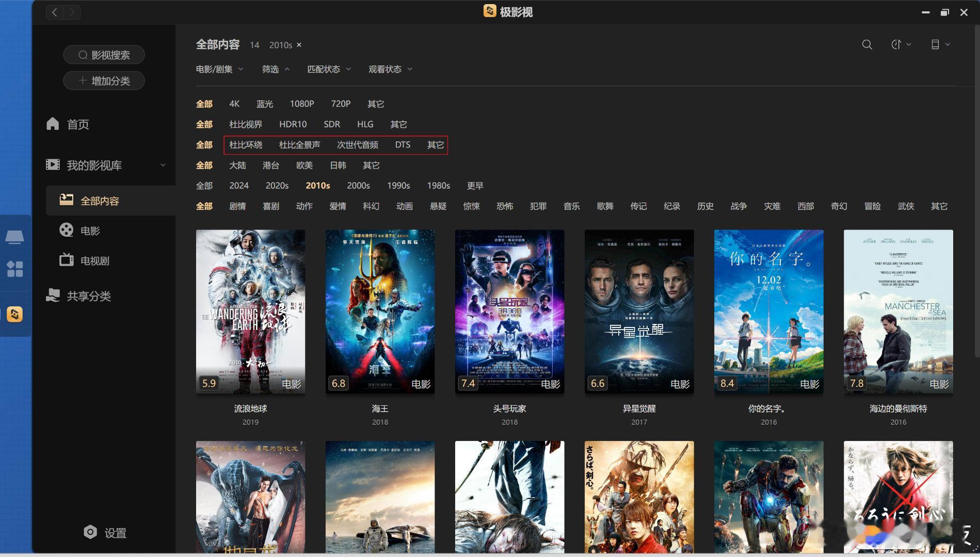Filter genre by 悬疑
Viewport: 980px width, 557px height.
[438, 206]
